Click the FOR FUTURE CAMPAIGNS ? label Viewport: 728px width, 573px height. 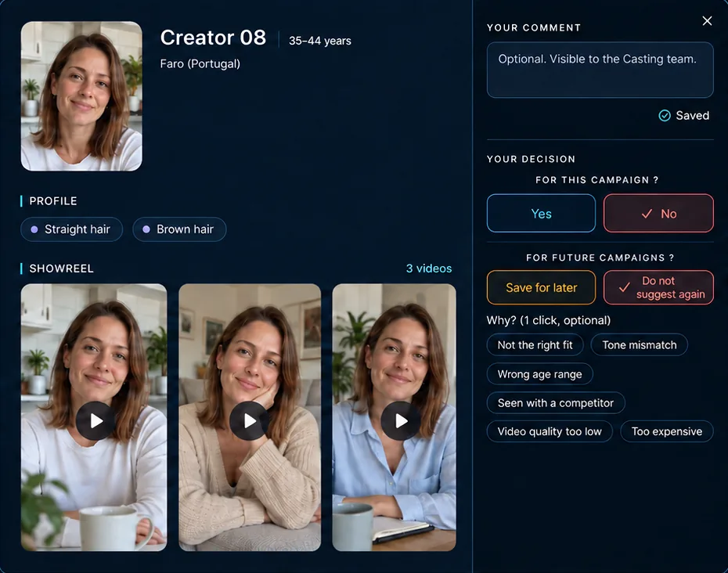pos(600,258)
